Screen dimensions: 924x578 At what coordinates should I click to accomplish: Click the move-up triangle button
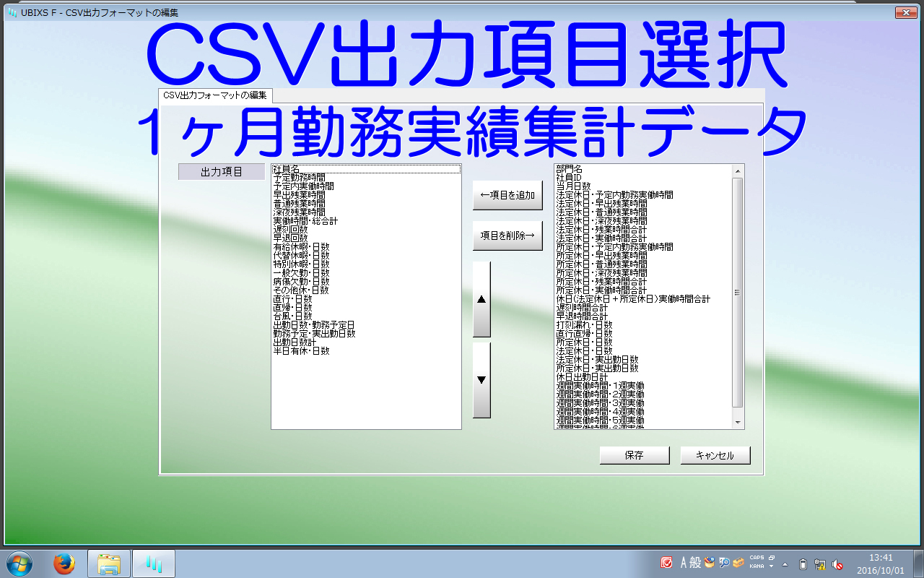pyautogui.click(x=481, y=299)
